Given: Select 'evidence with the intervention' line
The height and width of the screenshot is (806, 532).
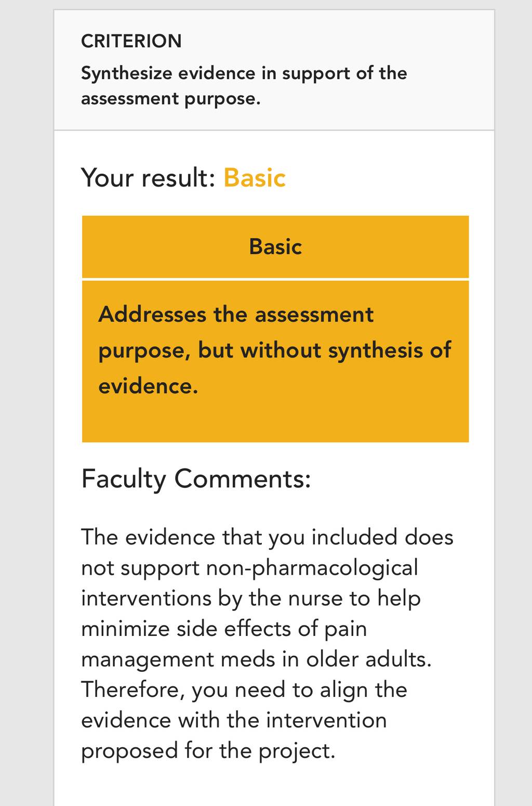Looking at the screenshot, I should click(234, 720).
